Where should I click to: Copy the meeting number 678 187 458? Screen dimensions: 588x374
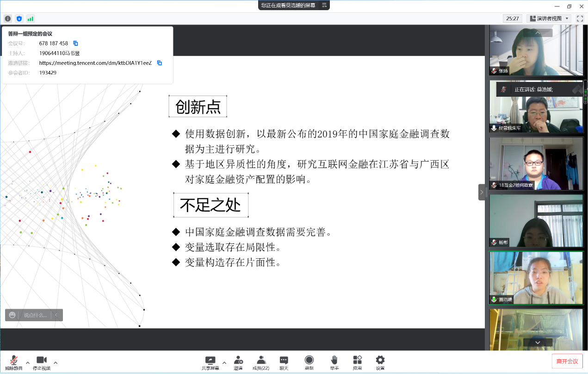[76, 44]
